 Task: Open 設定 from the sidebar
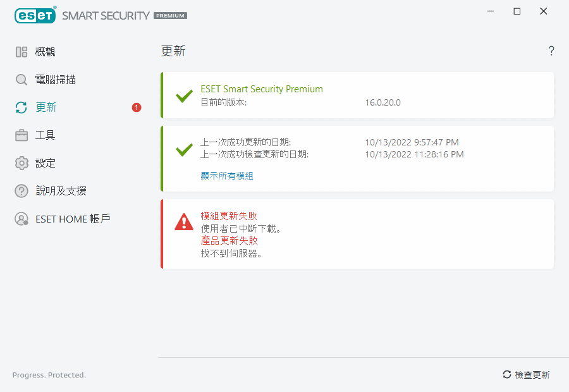(x=46, y=163)
